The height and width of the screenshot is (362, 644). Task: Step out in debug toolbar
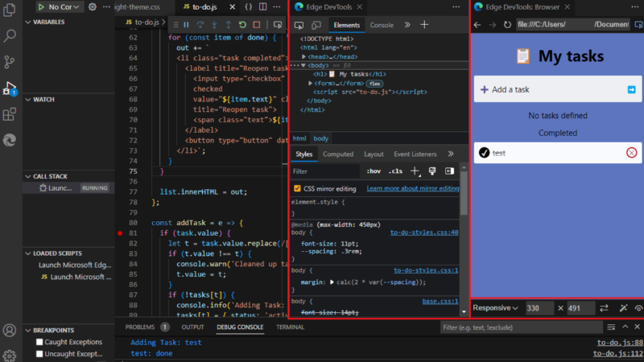[229, 25]
